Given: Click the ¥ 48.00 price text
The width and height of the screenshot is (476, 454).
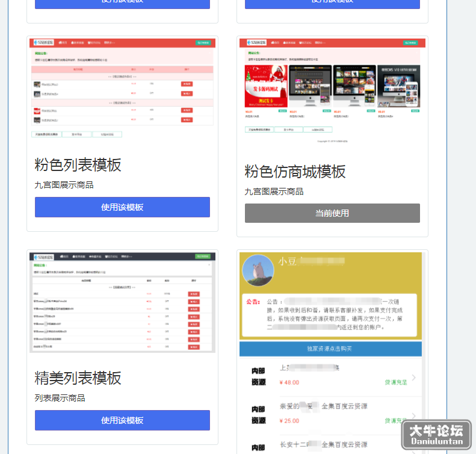Looking at the screenshot, I should point(289,382).
